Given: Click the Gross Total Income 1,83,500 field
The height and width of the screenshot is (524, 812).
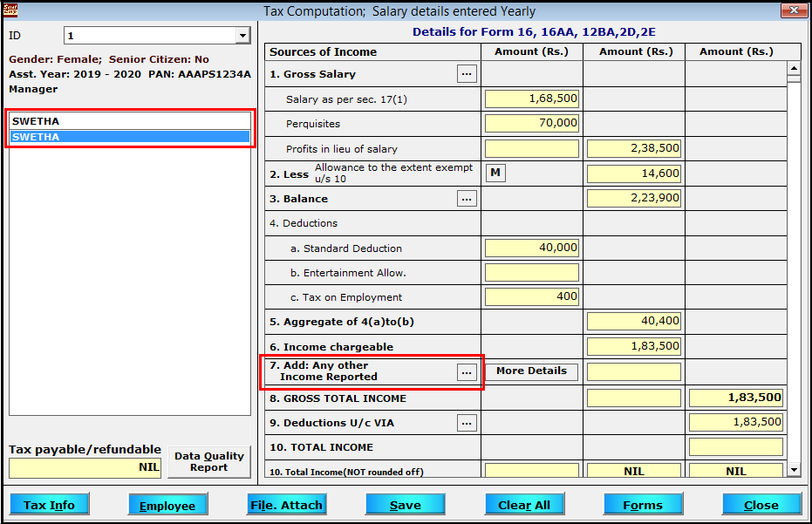Looking at the screenshot, I should [736, 398].
